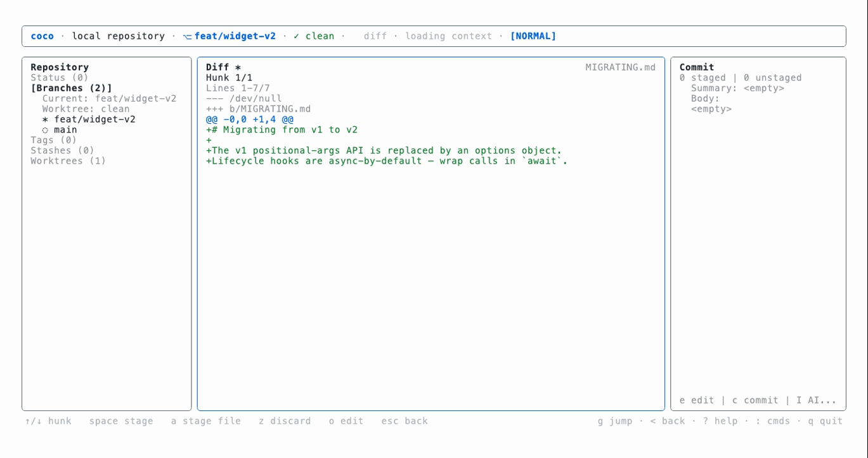Click 'loading context' status text

pos(449,36)
